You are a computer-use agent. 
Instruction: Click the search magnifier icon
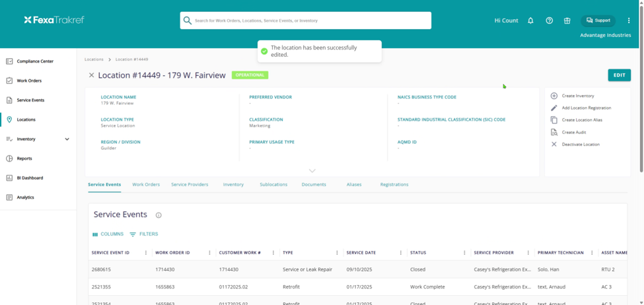coord(188,20)
